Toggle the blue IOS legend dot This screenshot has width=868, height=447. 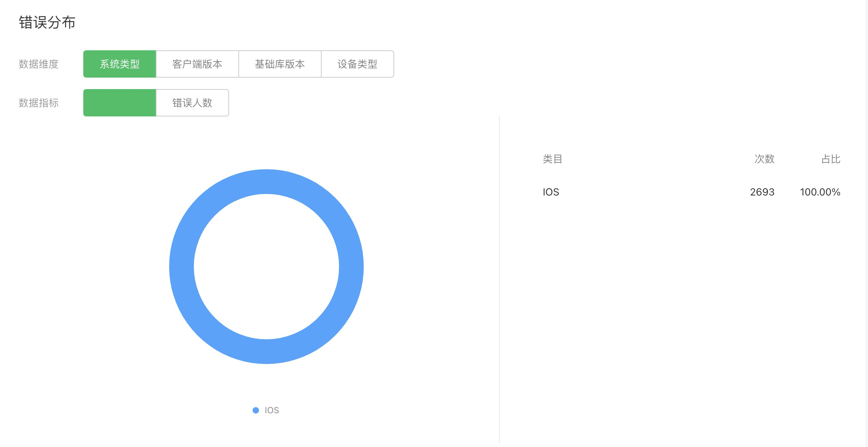pyautogui.click(x=256, y=410)
